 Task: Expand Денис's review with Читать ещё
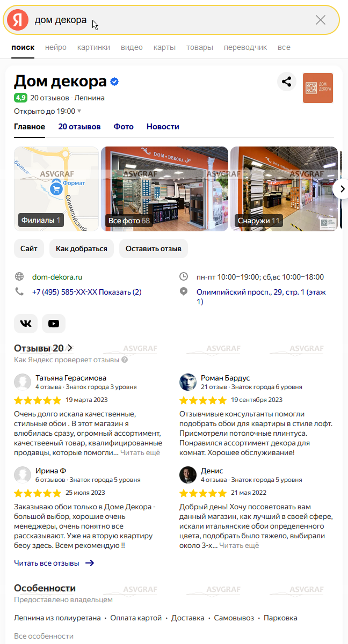coord(239,545)
